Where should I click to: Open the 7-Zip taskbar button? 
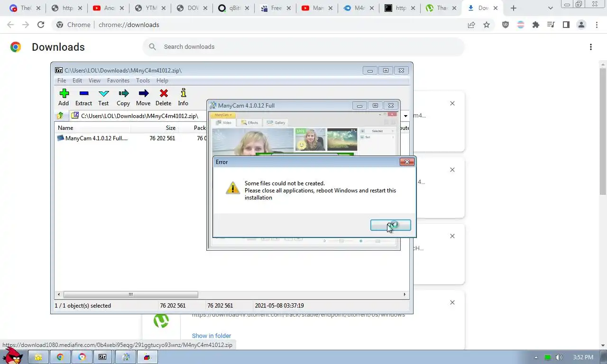click(x=103, y=357)
